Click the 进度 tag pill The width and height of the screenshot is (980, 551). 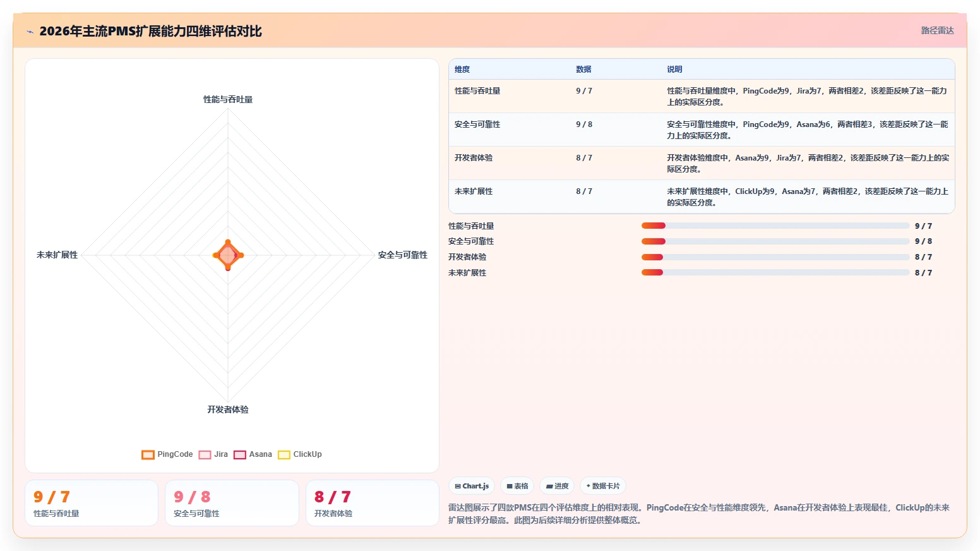557,486
